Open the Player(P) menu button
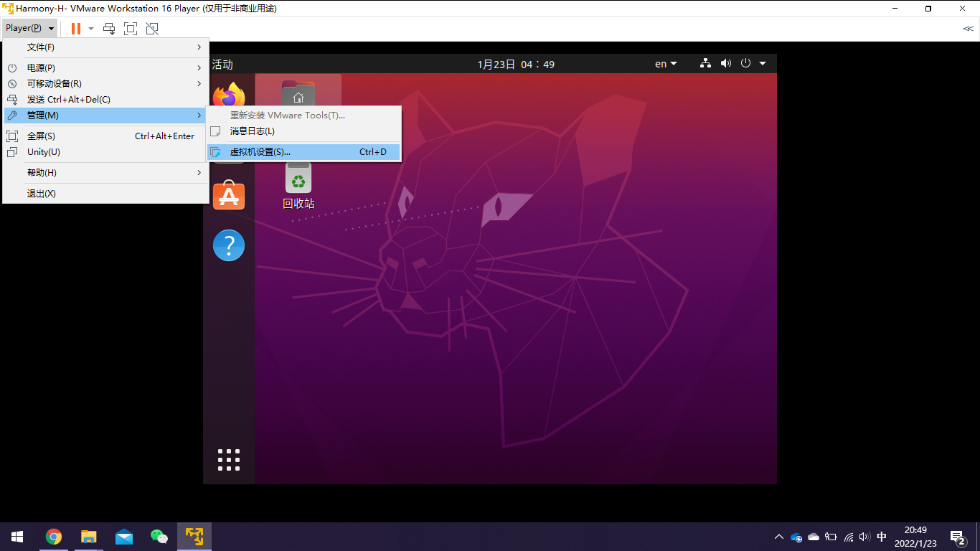This screenshot has height=551, width=980. (x=29, y=28)
